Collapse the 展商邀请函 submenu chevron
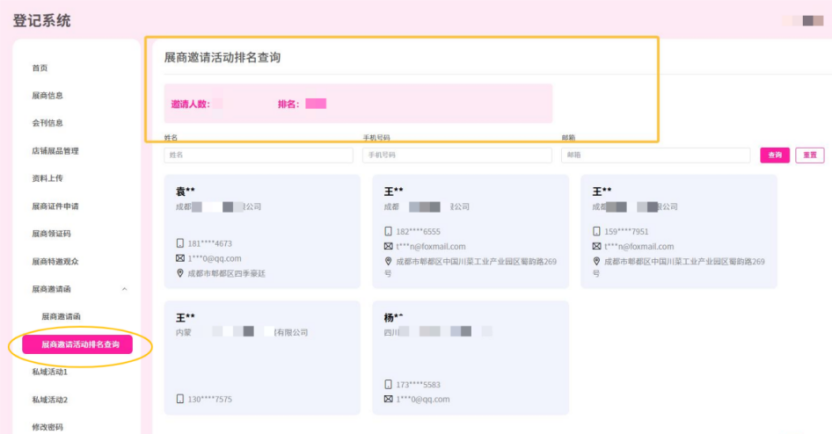The width and height of the screenshot is (832, 434). click(x=124, y=289)
